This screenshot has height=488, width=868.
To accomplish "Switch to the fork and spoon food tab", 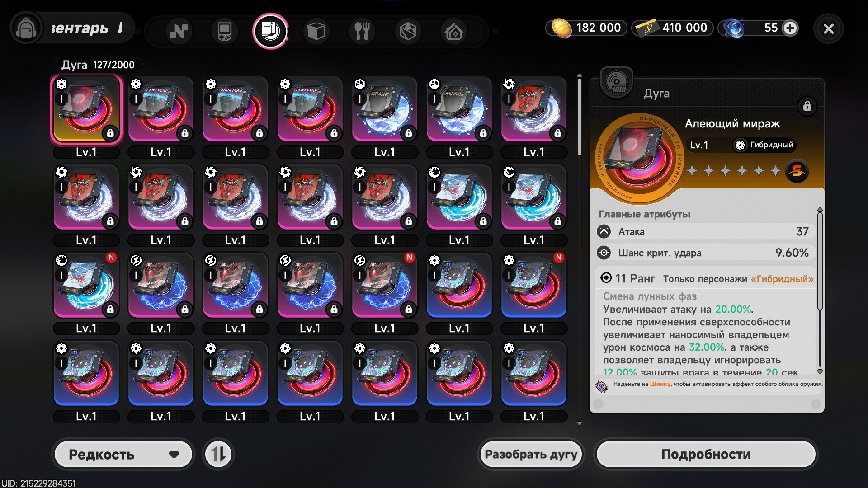I will click(362, 31).
